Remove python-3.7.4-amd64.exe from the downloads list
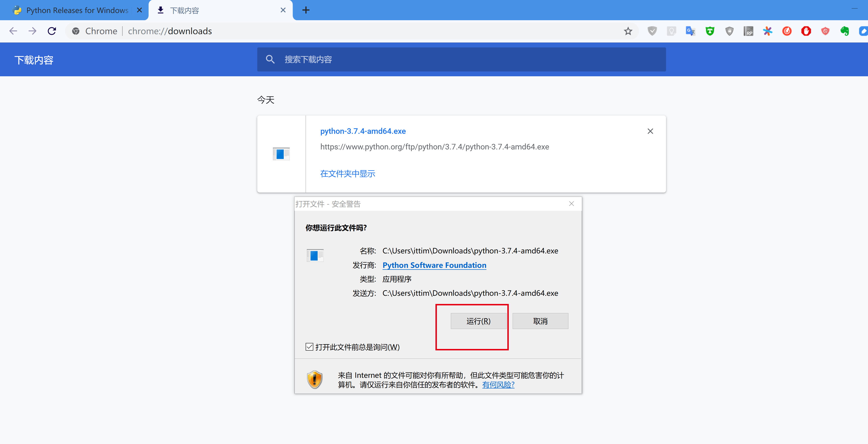This screenshot has width=868, height=444. pyautogui.click(x=650, y=131)
